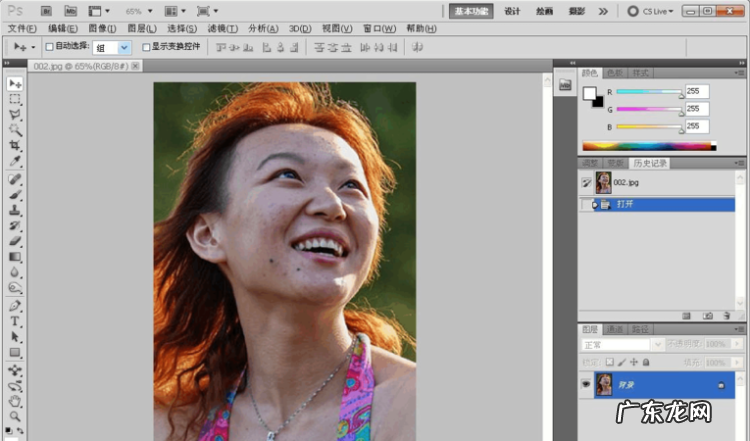Screen dimensions: 750x441
Task: Select the Rectangular Marquee tool
Action: pos(15,100)
